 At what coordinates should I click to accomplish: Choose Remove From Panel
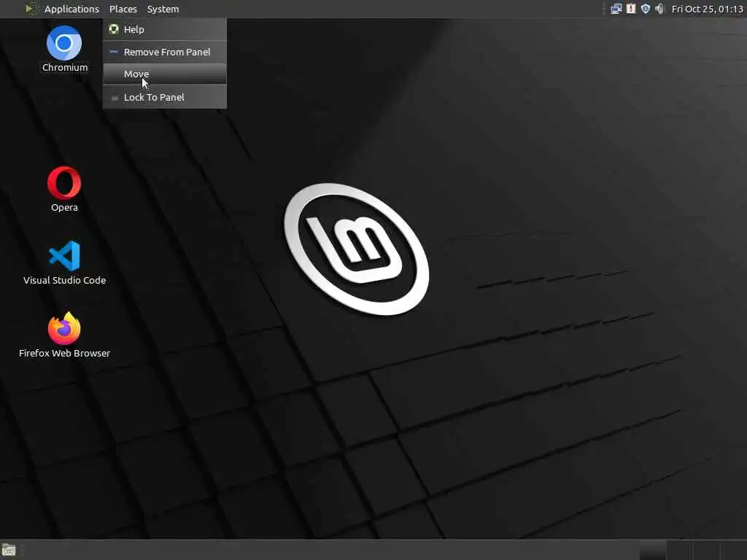coord(165,52)
